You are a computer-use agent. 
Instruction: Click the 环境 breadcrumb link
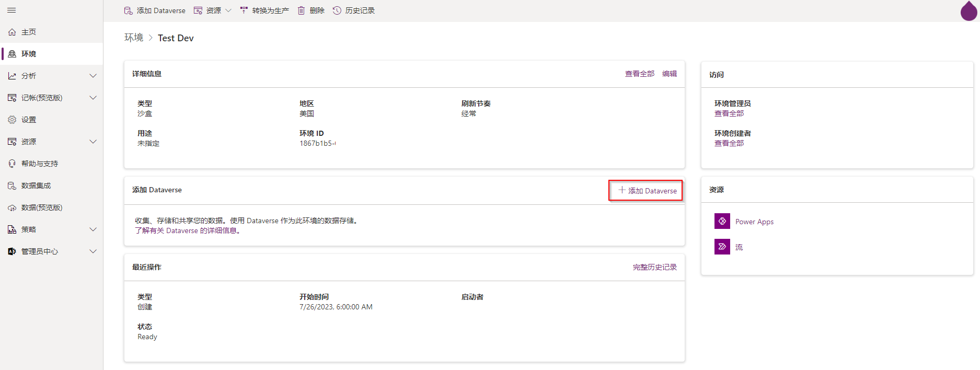(134, 38)
